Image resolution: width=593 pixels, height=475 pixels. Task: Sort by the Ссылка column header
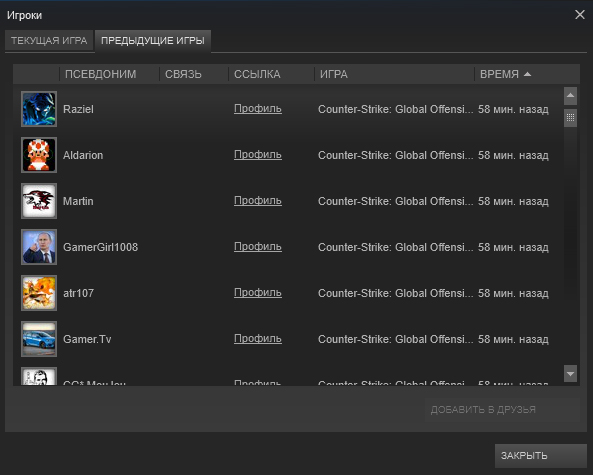pos(272,74)
